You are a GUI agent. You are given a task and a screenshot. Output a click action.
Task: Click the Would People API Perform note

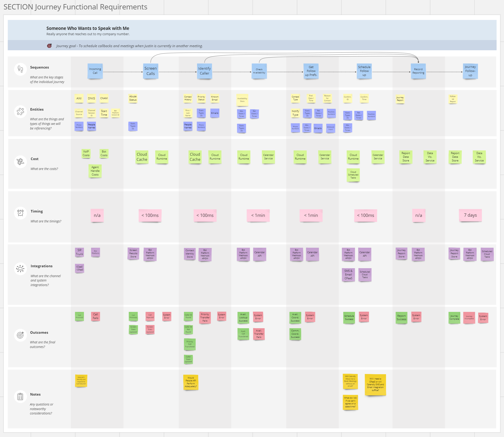(x=191, y=382)
